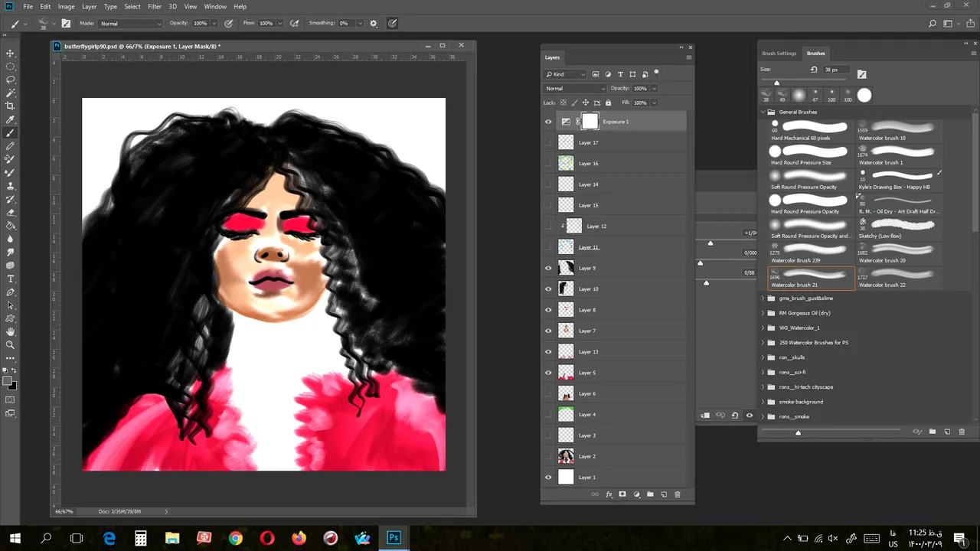Image resolution: width=980 pixels, height=551 pixels.
Task: Open layer blend mode Normal dropdown
Action: click(x=575, y=88)
